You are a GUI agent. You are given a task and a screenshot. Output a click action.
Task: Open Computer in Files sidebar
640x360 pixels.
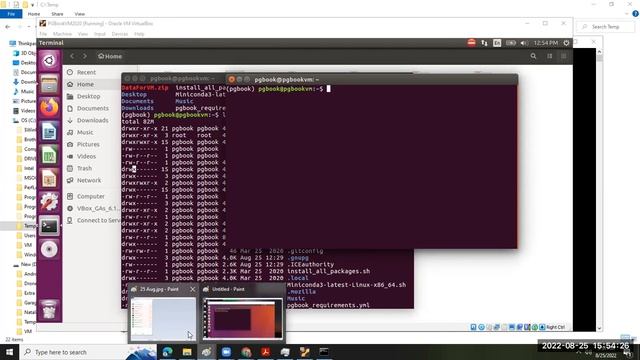coord(91,196)
